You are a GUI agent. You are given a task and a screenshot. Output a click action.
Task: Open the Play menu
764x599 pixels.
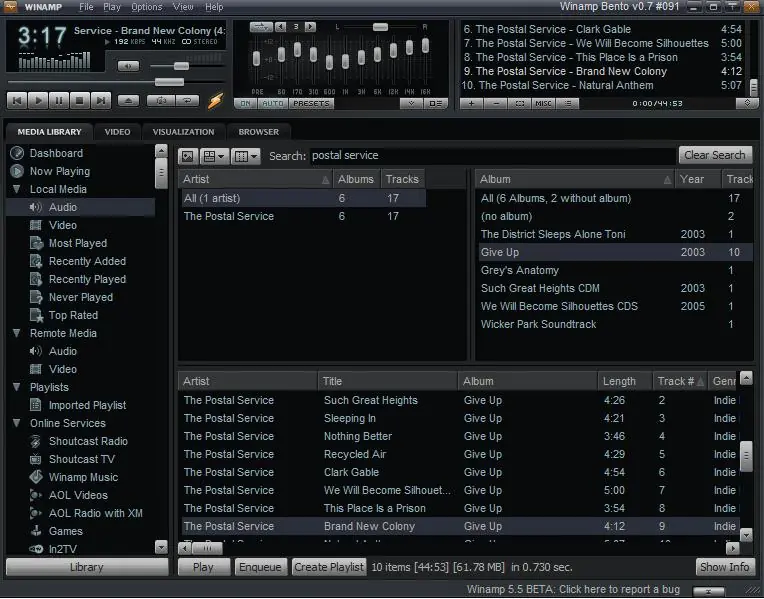(112, 7)
